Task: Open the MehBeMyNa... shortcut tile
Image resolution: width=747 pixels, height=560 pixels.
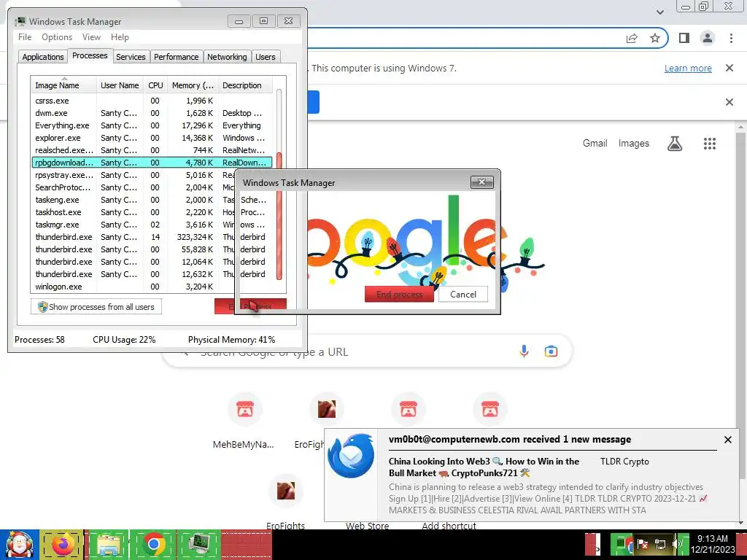Action: coord(245,409)
